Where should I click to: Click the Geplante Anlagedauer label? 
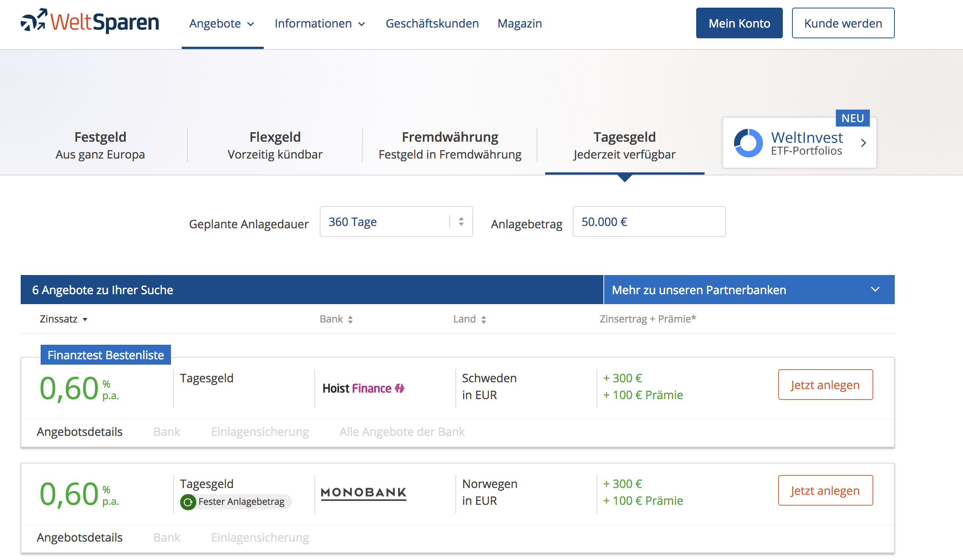click(249, 224)
